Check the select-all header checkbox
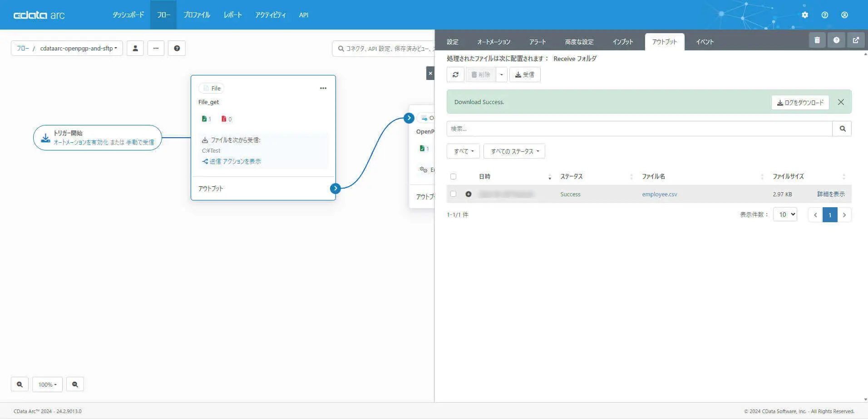 (x=453, y=177)
